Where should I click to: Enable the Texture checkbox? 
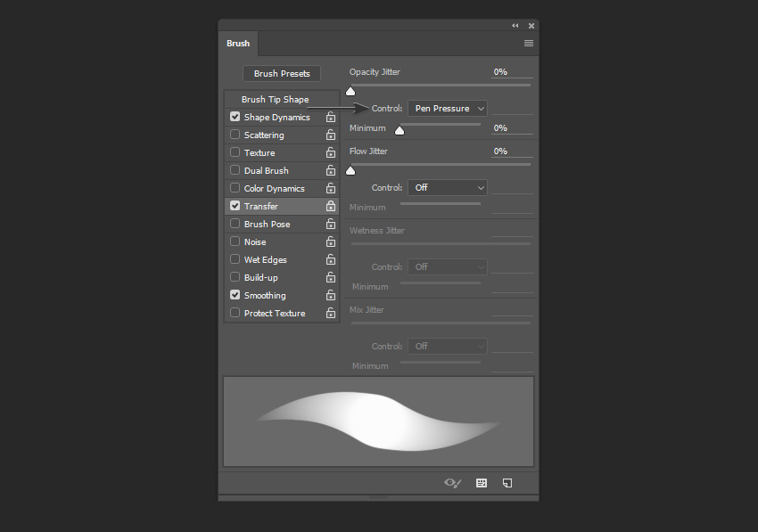235,152
